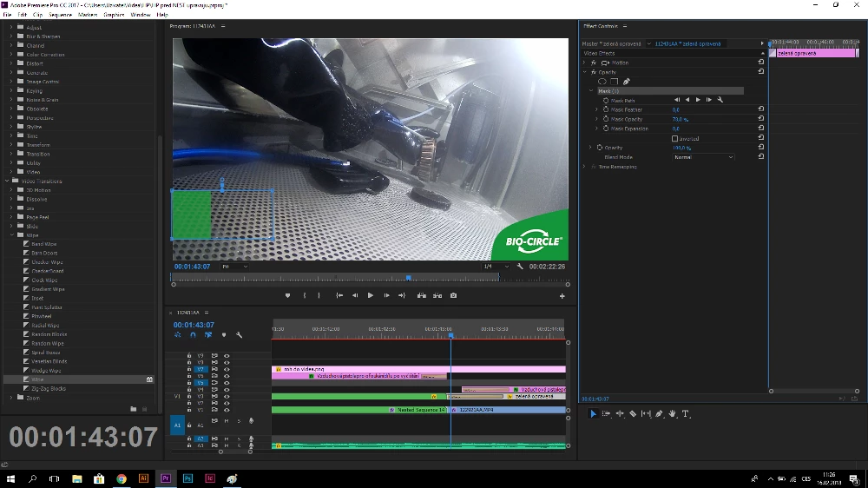
Task: Expand the Keying effects folder
Action: (x=11, y=91)
